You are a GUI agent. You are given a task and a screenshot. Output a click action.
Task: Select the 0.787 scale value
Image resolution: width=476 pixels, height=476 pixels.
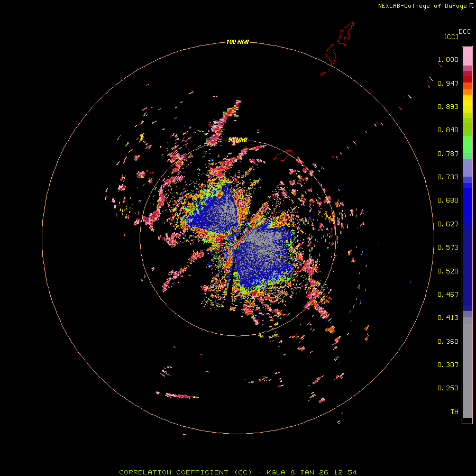pos(448,153)
